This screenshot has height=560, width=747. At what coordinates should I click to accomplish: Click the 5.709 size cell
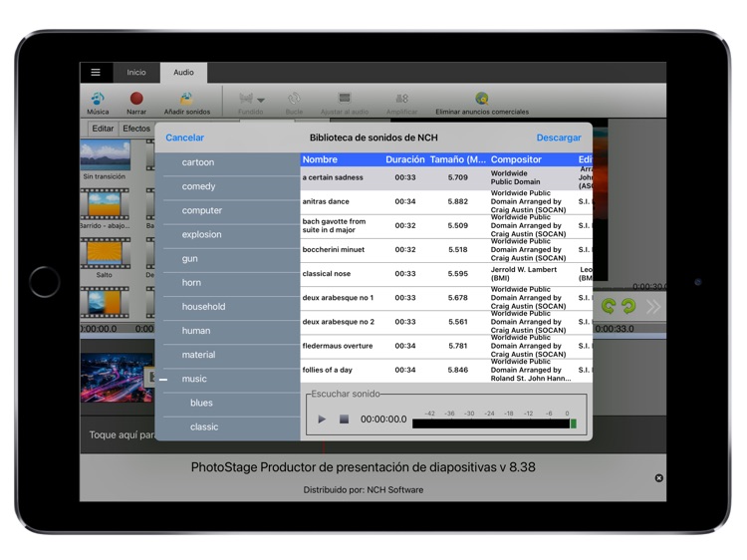pos(458,177)
